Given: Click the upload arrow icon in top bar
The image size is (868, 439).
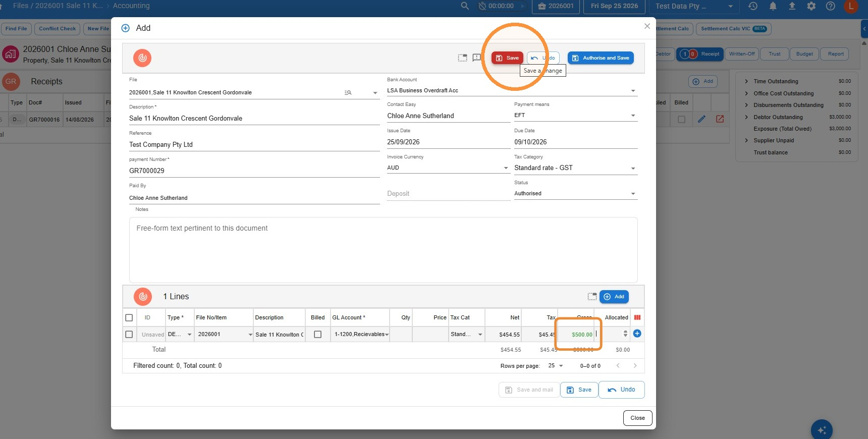Looking at the screenshot, I should (792, 6).
